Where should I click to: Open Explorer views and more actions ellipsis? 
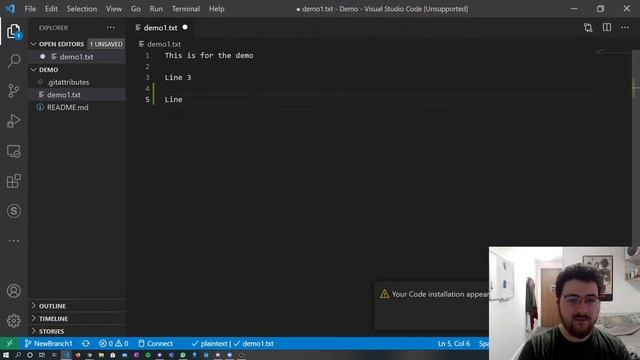coord(111,28)
